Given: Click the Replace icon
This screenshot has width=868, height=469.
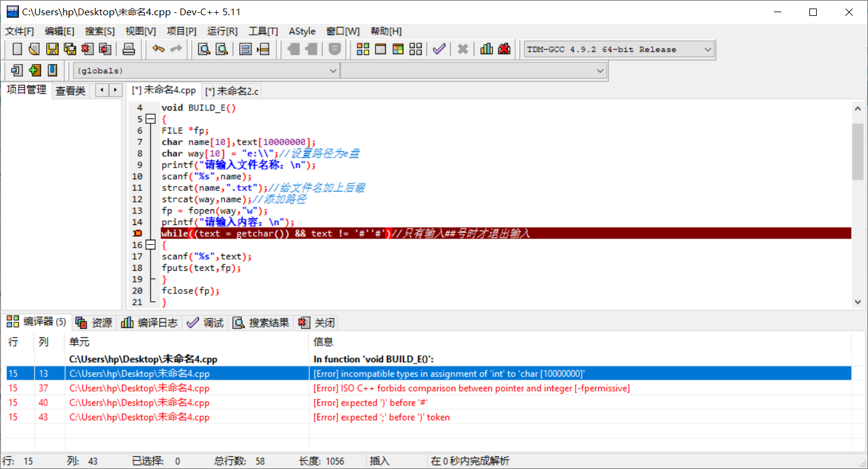Looking at the screenshot, I should (x=222, y=49).
